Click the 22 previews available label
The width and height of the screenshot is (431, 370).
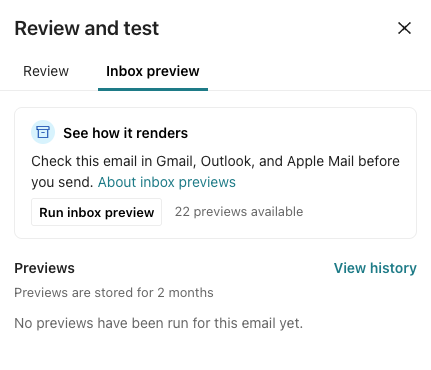point(239,212)
